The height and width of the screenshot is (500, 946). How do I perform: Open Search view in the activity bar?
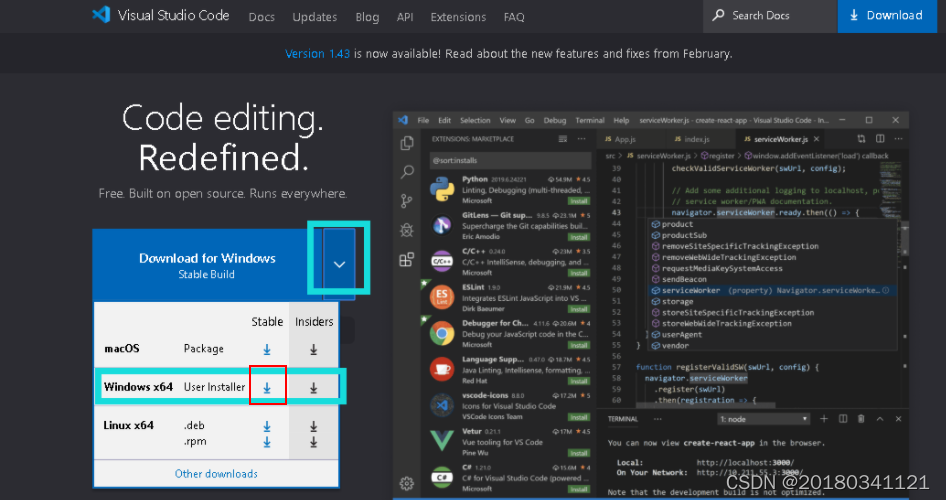pyautogui.click(x=407, y=172)
